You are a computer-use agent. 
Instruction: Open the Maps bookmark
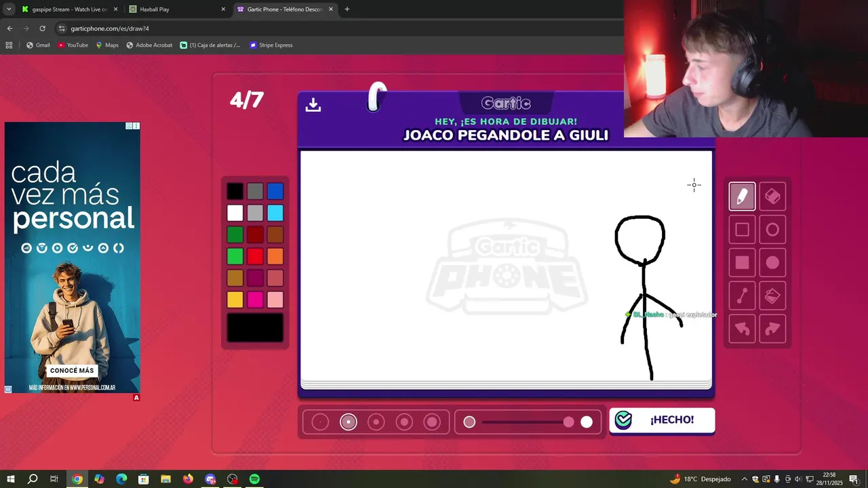(x=107, y=45)
